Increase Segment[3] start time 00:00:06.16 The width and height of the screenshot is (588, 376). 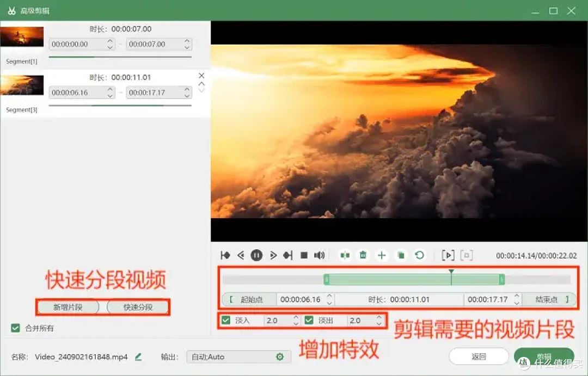click(x=110, y=89)
